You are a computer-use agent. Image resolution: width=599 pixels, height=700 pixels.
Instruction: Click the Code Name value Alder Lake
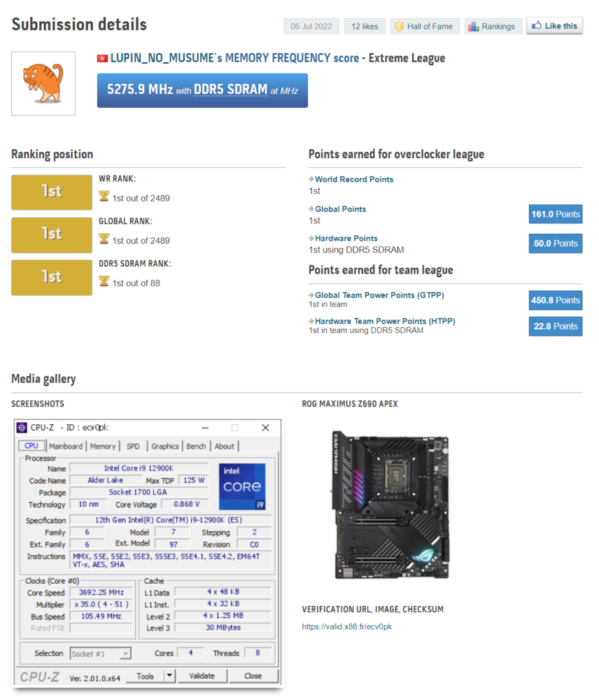[x=106, y=480]
